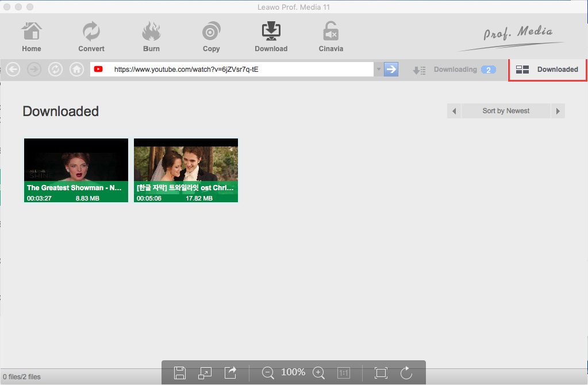Expand the URL history dropdown arrow

378,70
